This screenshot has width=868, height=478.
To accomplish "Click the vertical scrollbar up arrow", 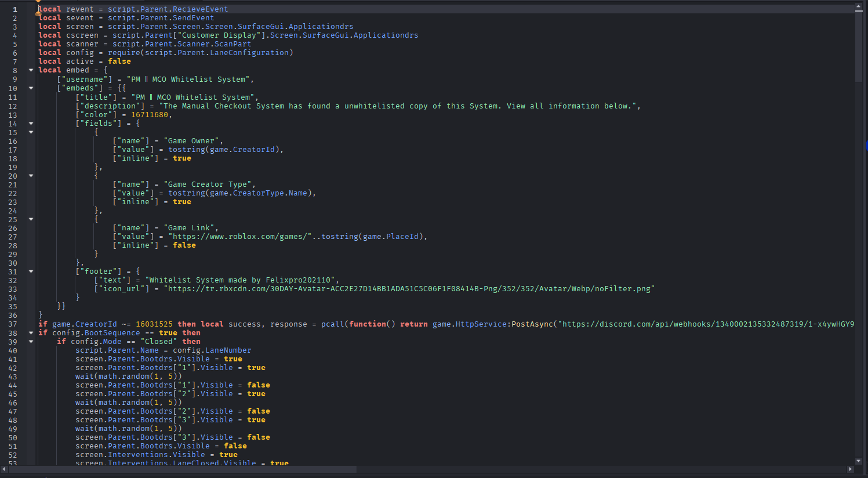I will tap(859, 8).
